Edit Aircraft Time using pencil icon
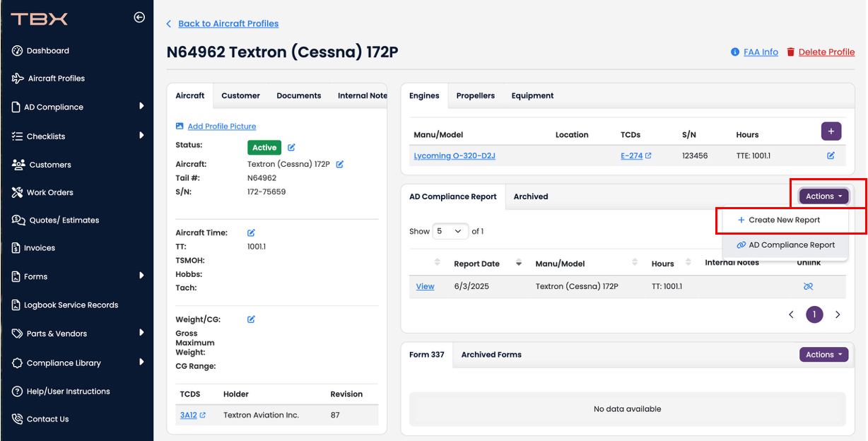 point(251,233)
